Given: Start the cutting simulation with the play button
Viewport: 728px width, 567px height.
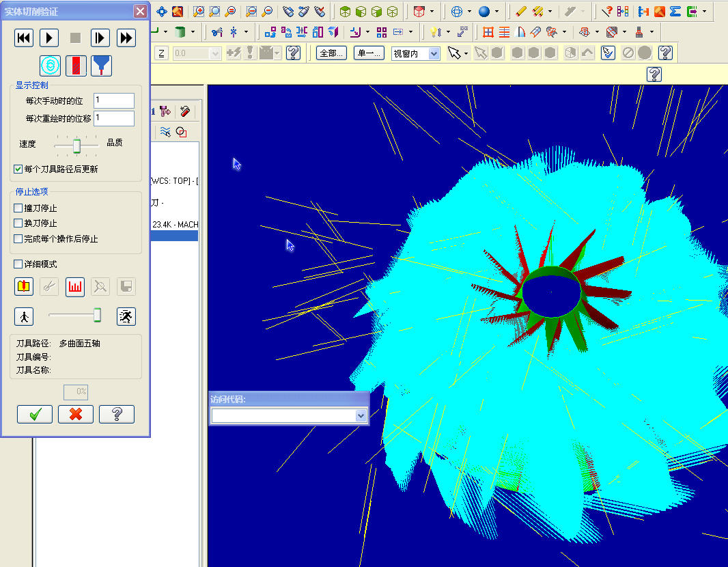Looking at the screenshot, I should click(x=49, y=38).
